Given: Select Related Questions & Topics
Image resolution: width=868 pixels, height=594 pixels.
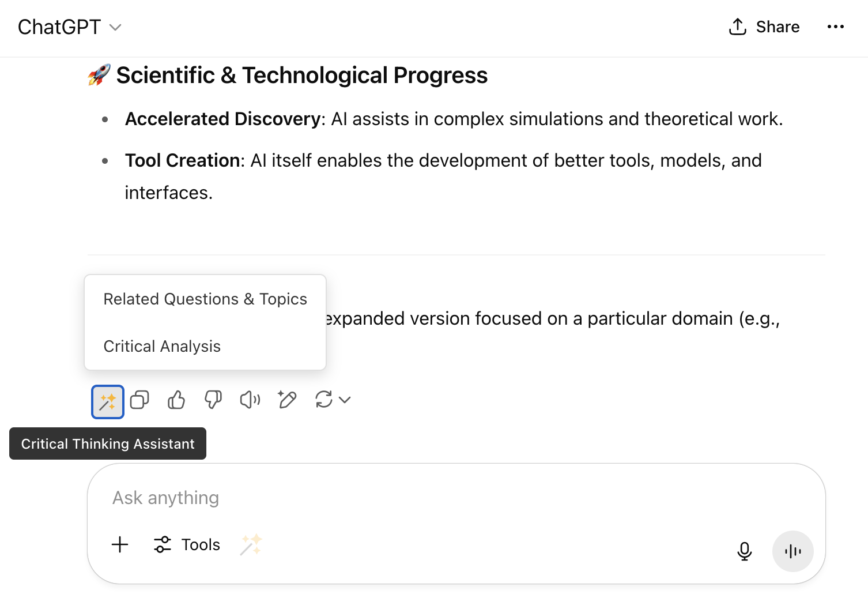Looking at the screenshot, I should pos(205,299).
